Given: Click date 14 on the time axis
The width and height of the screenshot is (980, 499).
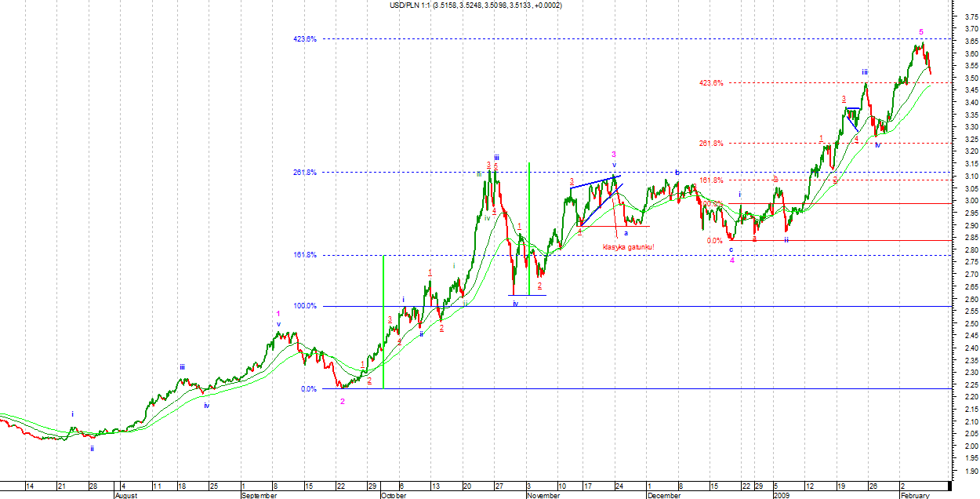Looking at the screenshot, I should pyautogui.click(x=30, y=486).
